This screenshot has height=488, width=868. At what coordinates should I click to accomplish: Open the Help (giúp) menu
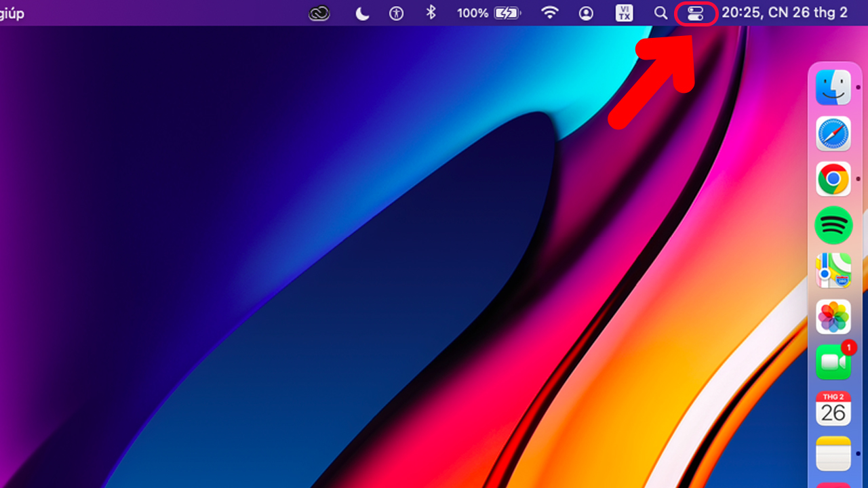12,14
